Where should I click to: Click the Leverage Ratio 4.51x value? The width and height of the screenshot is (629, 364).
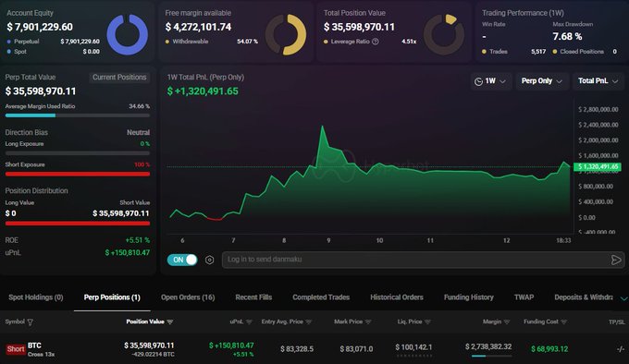tap(409, 42)
